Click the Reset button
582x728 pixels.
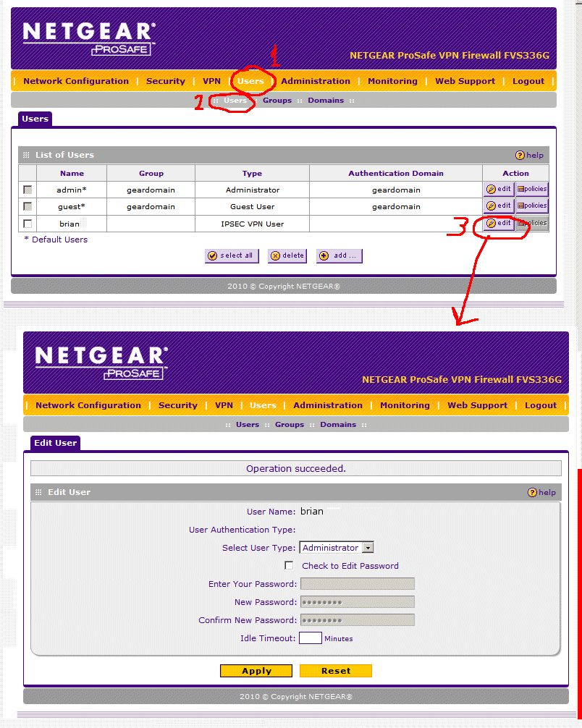336,671
